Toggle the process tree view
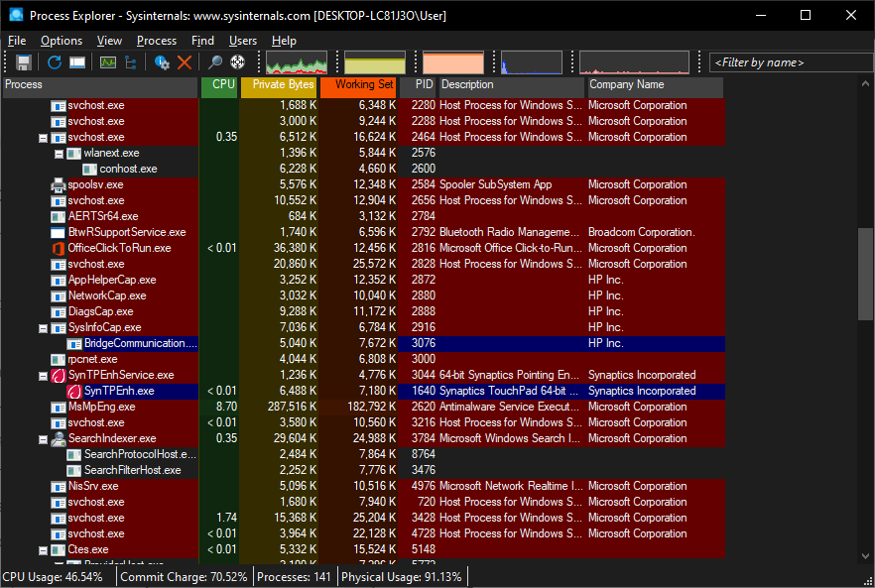This screenshot has width=875, height=588. (x=130, y=61)
